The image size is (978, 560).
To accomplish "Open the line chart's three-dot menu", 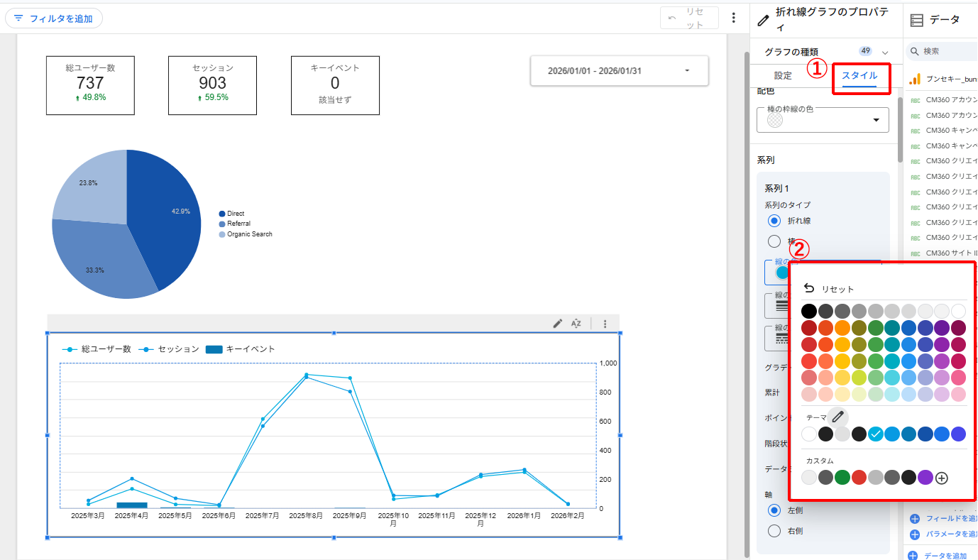I will pyautogui.click(x=605, y=324).
